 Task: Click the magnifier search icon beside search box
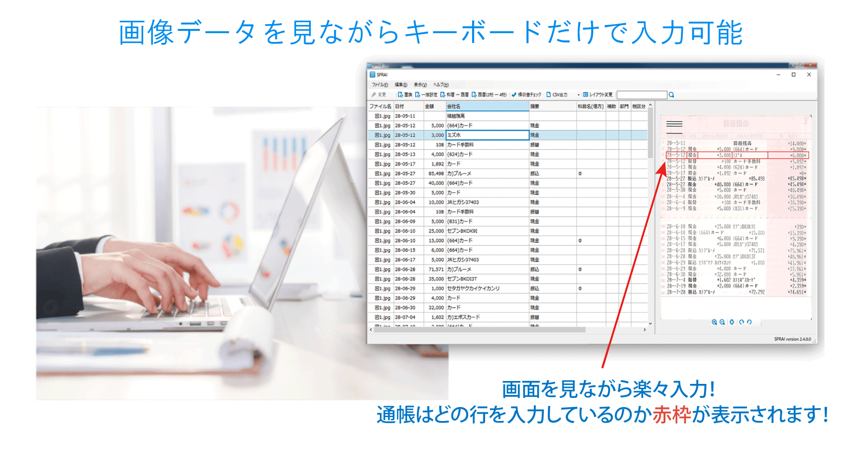671,95
